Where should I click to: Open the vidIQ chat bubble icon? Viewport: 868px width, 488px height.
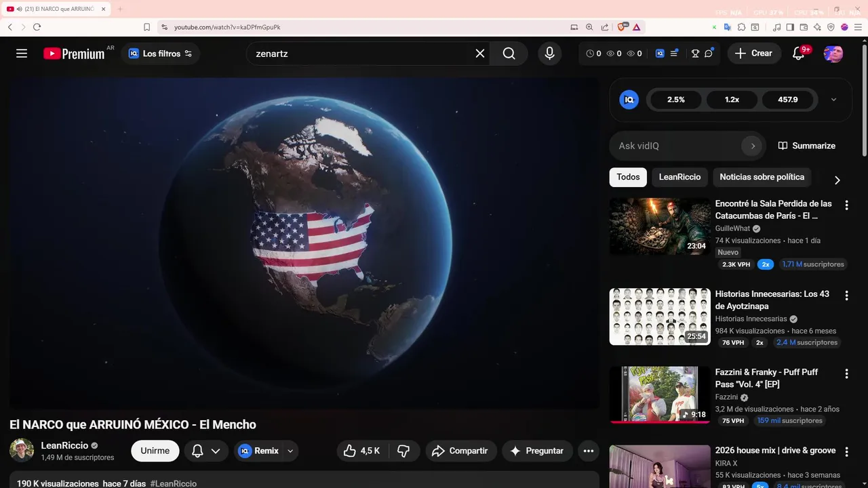[x=709, y=54]
